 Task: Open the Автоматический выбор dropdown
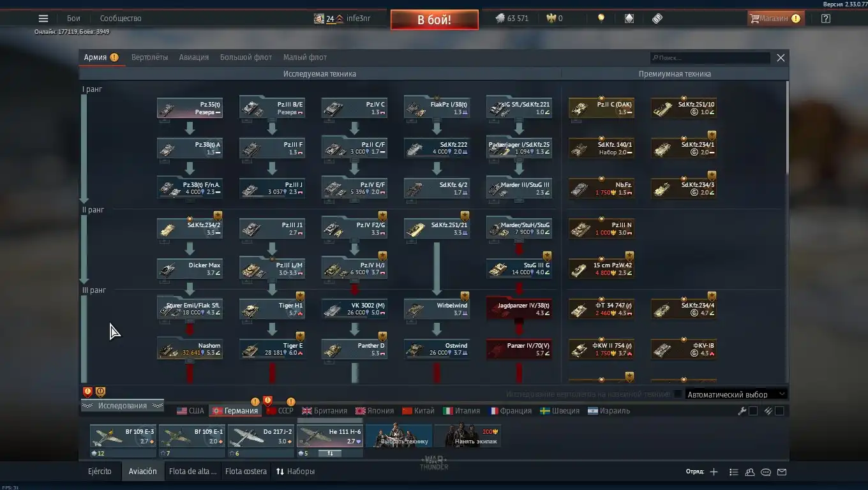tap(736, 394)
